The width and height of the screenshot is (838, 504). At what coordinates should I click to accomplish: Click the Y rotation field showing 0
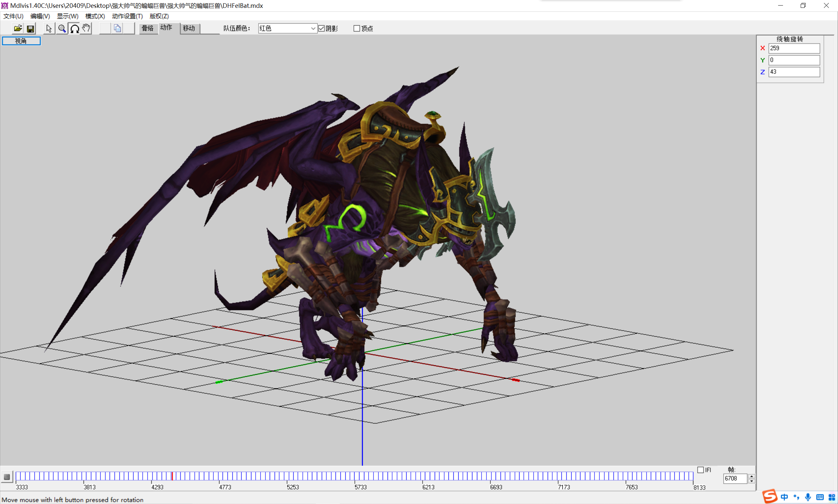click(x=794, y=60)
